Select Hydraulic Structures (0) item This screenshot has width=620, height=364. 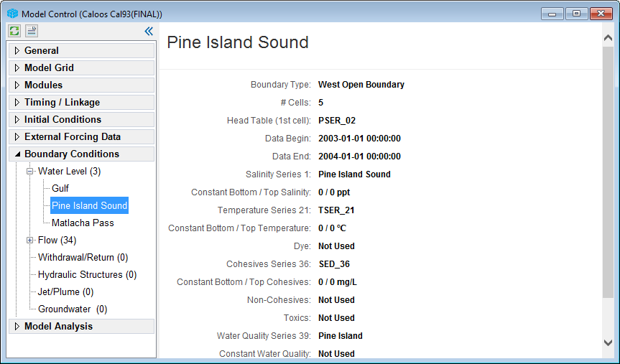87,275
